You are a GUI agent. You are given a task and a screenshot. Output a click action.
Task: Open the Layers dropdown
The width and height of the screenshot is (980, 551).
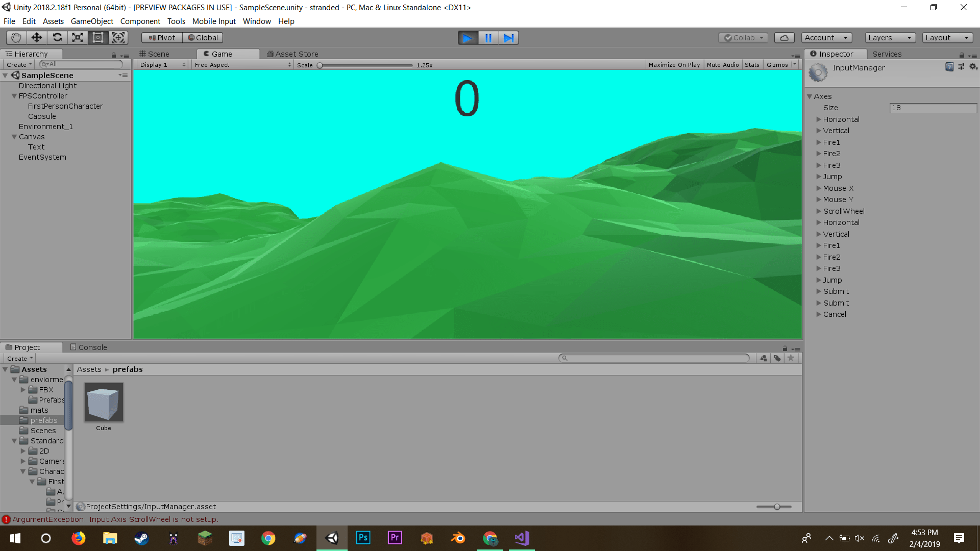tap(890, 38)
